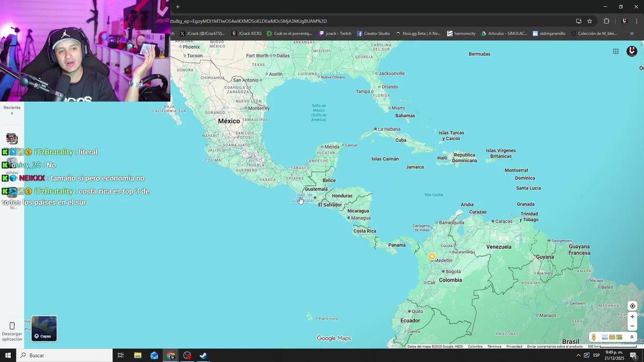Open the harmonicity bookmark

click(x=461, y=34)
